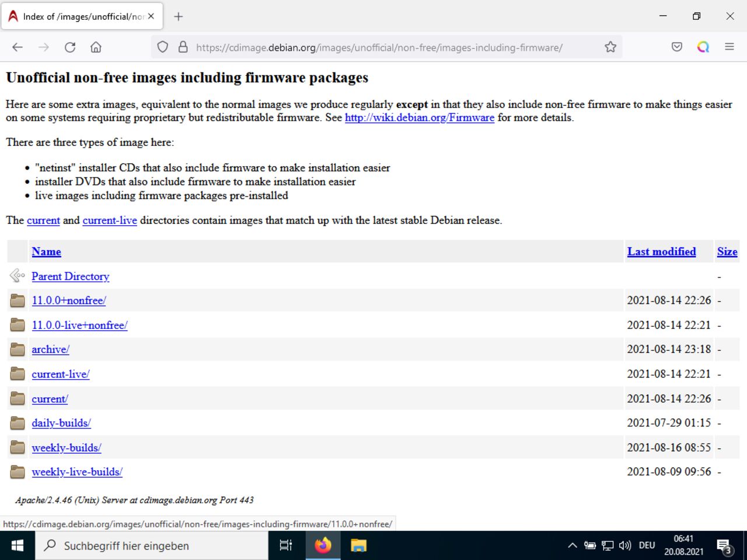Sort the listing by Name
This screenshot has height=560, width=747.
click(46, 251)
